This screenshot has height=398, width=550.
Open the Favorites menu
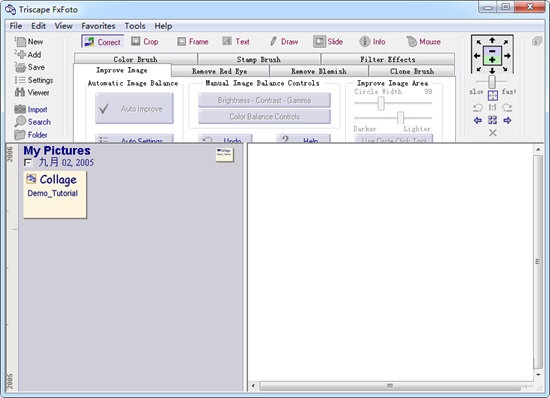pos(98,26)
